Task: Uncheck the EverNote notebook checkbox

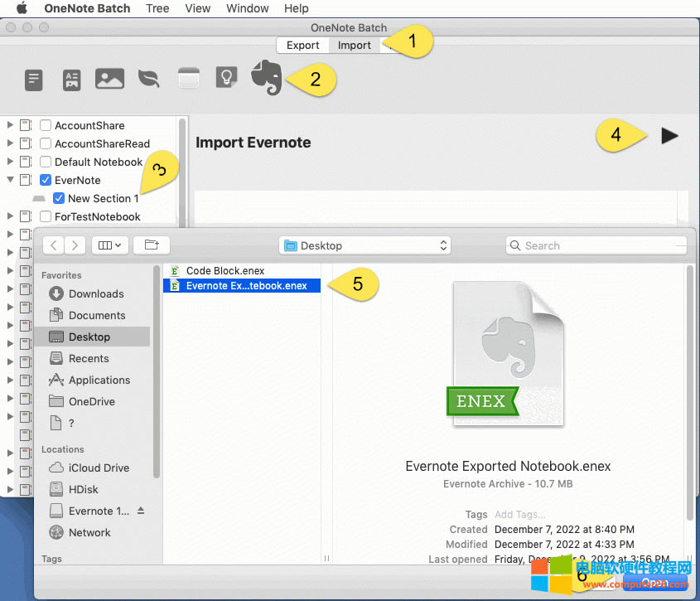Action: click(46, 180)
